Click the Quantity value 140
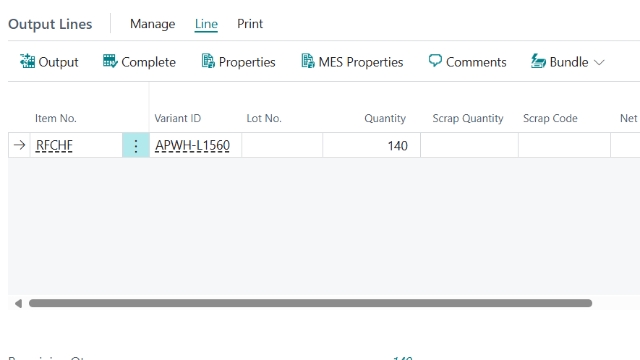 pos(398,146)
